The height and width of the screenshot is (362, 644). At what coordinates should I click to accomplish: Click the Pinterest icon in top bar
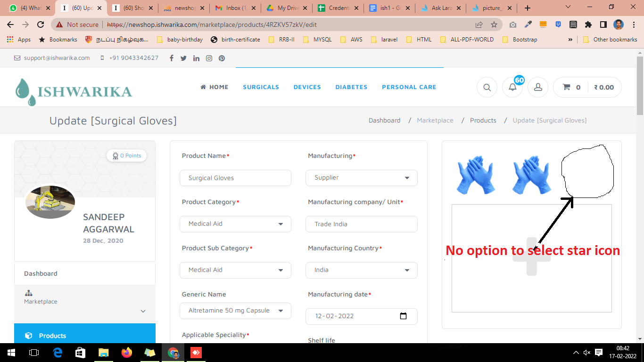pos(222,58)
